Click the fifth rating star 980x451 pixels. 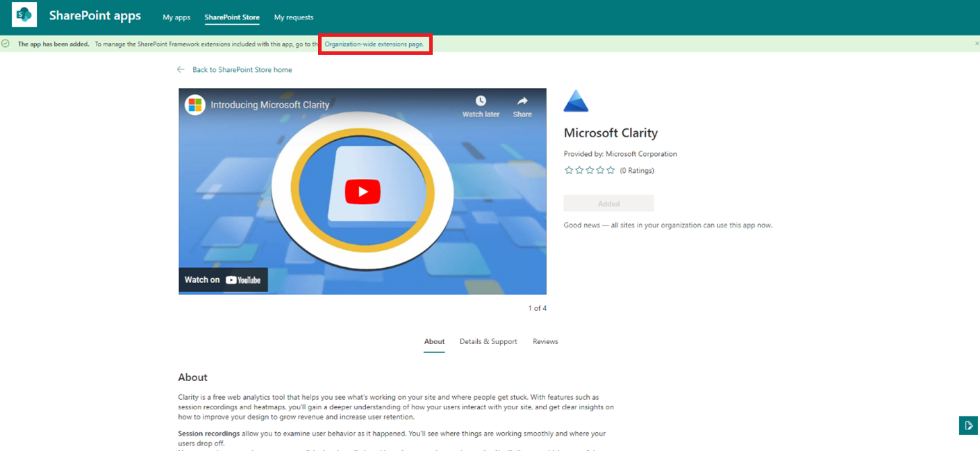(x=611, y=170)
